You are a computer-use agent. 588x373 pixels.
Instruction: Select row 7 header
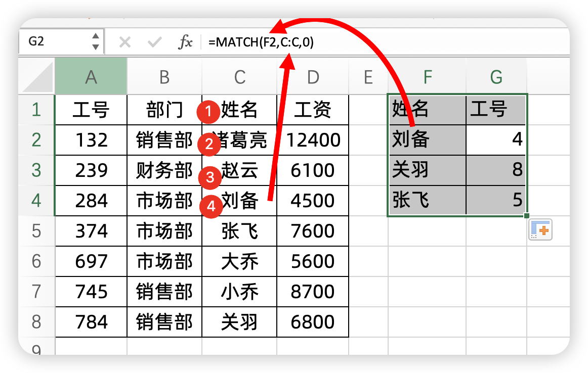coord(36,292)
